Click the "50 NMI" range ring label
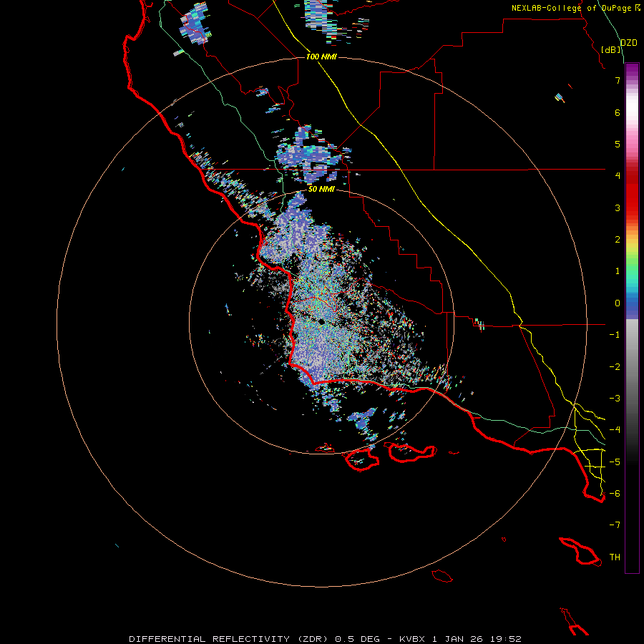Image resolution: width=644 pixels, height=644 pixels. tap(321, 189)
